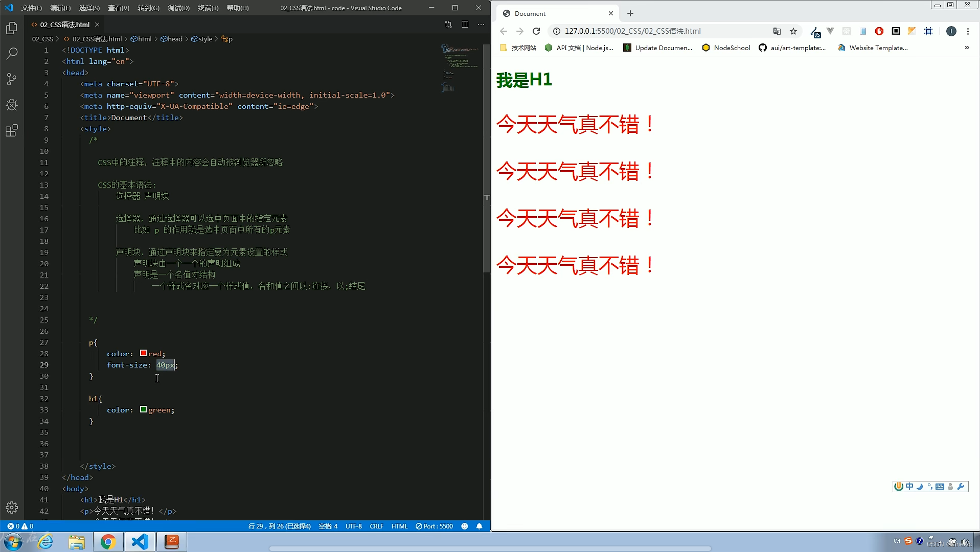Open the 转到(G) menu

[148, 8]
